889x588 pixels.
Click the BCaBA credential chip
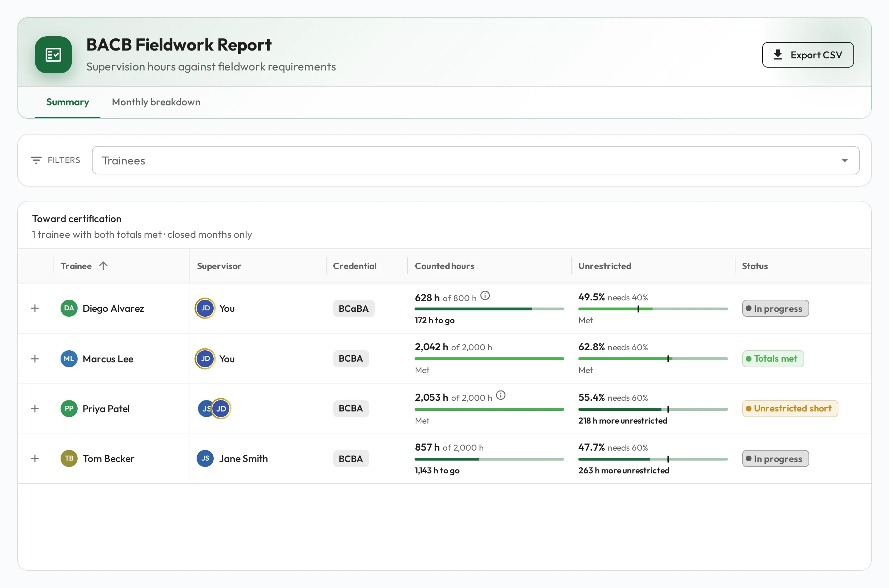pos(353,308)
